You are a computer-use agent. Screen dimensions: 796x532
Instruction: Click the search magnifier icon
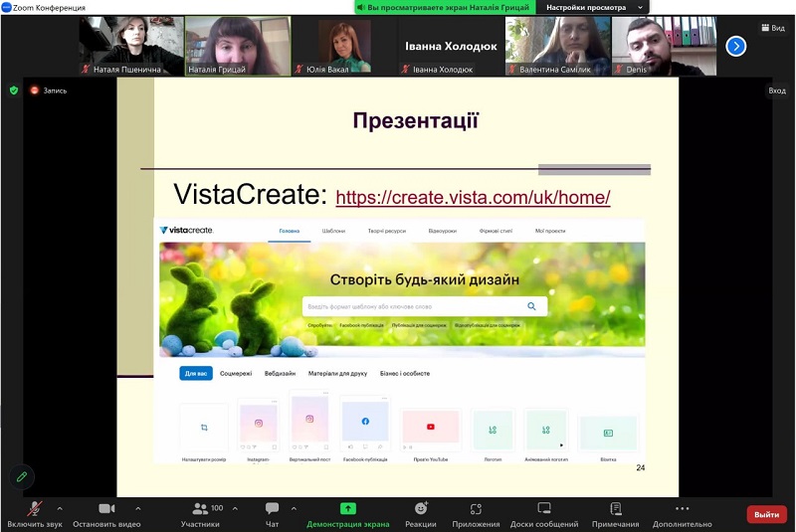tap(531, 306)
